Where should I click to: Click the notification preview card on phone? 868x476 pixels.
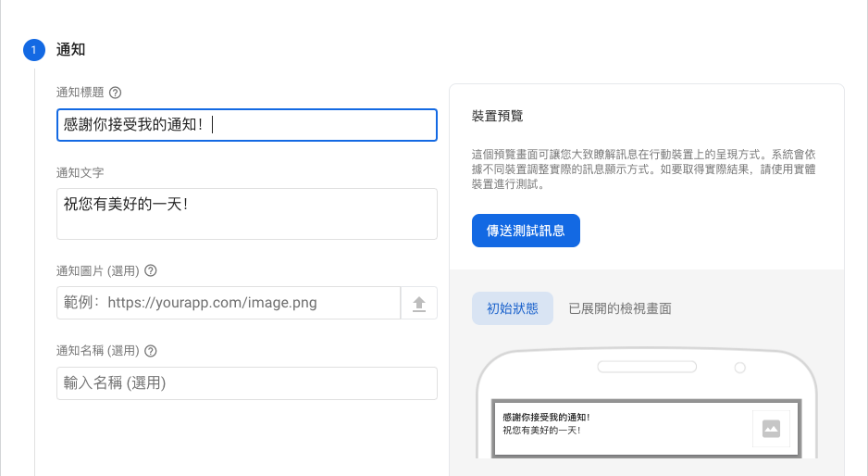(647, 429)
